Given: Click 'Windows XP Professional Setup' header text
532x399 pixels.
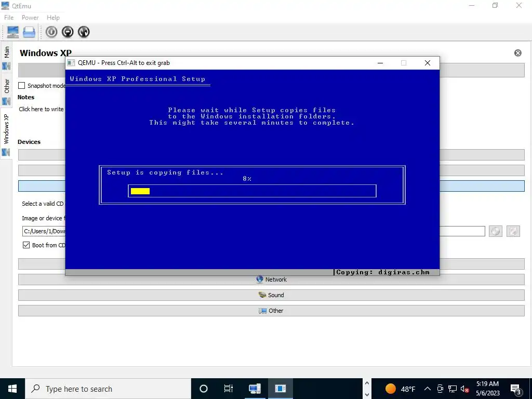Looking at the screenshot, I should (137, 79).
